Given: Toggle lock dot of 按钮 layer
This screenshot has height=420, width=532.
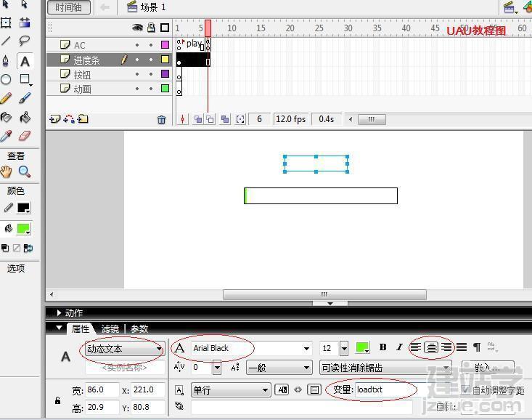Looking at the screenshot, I should click(151, 74).
